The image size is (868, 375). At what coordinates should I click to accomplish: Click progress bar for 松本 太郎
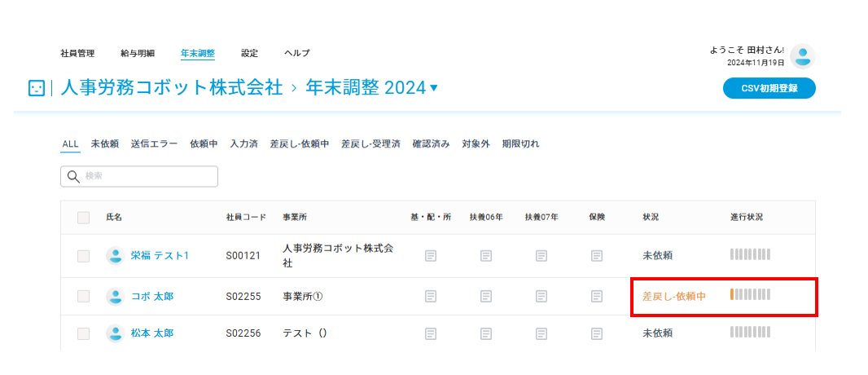[750, 333]
